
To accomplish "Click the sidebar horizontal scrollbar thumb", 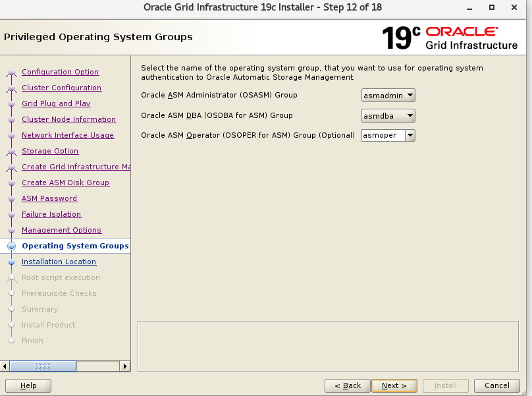I will pyautogui.click(x=43, y=366).
